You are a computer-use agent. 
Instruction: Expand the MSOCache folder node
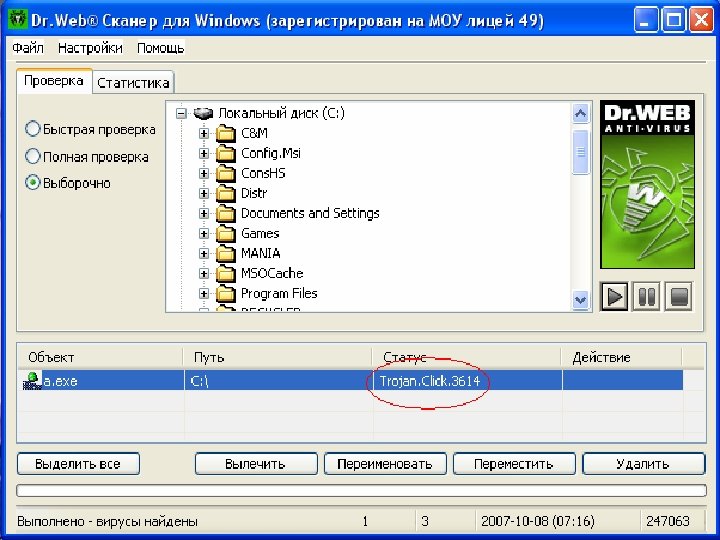[204, 274]
